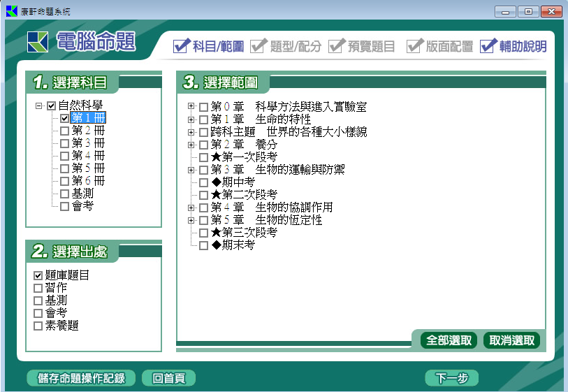Select the 第 1 冊 tree label

coord(88,118)
